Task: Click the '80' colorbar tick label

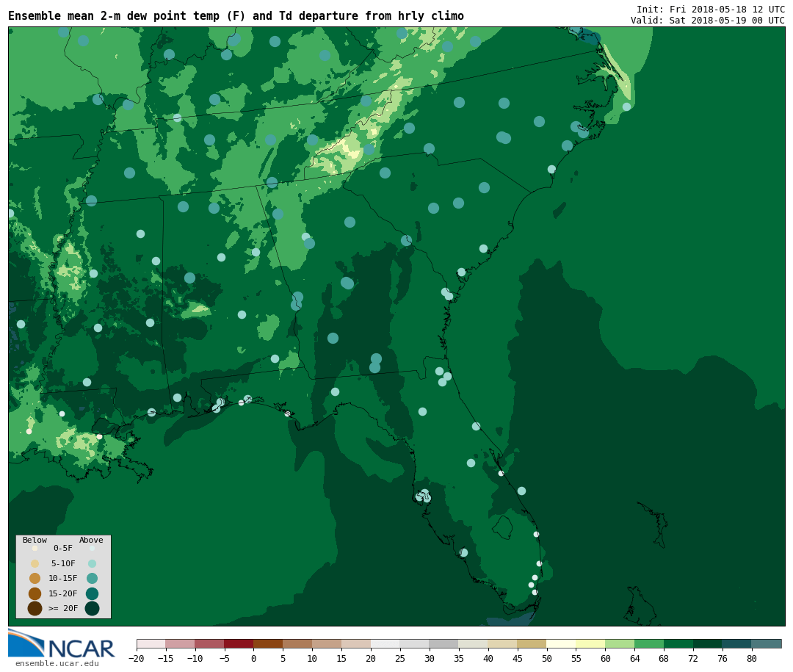Action: (752, 659)
